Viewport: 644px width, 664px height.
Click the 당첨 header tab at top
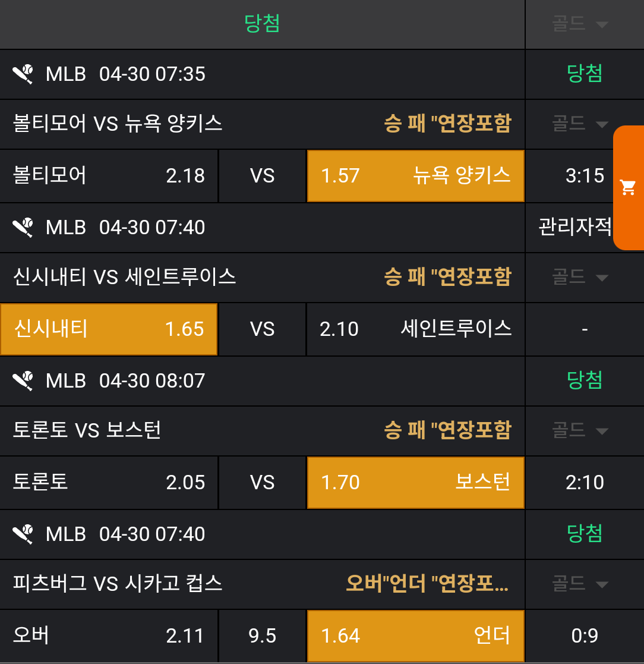point(262,24)
